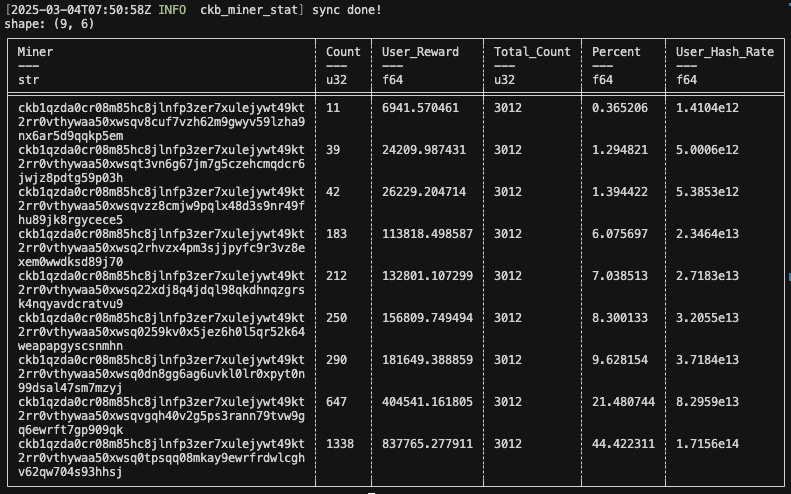Click percent value 6.075697
791x494 pixels.
pos(619,234)
